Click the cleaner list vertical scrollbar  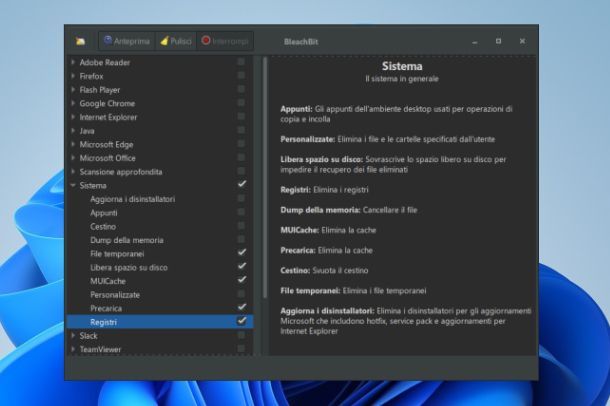click(265, 178)
